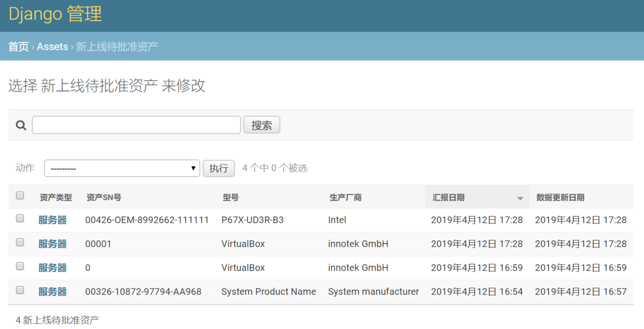This screenshot has height=329, width=644.
Task: Focus the search text input field
Action: (x=137, y=125)
